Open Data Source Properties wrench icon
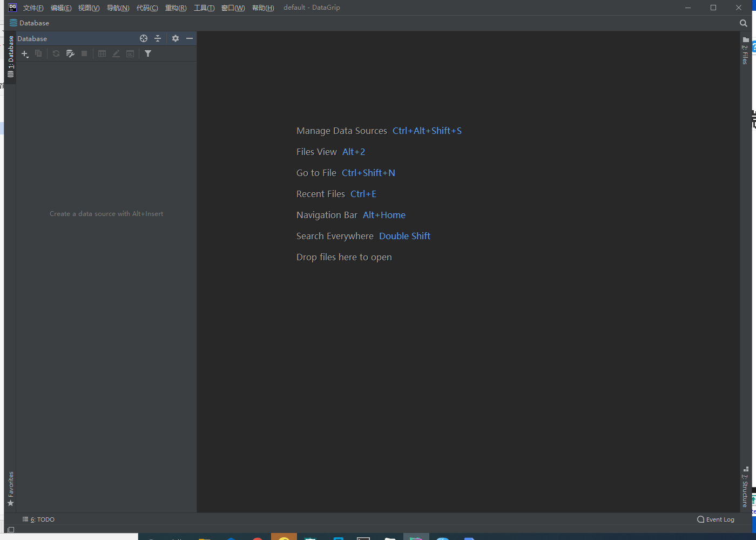The image size is (756, 540). click(x=70, y=53)
